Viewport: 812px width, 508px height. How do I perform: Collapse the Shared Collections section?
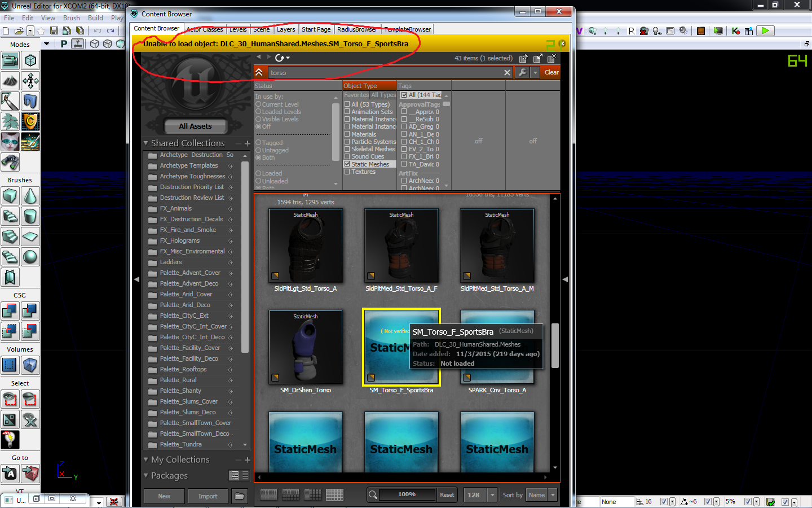[x=146, y=143]
